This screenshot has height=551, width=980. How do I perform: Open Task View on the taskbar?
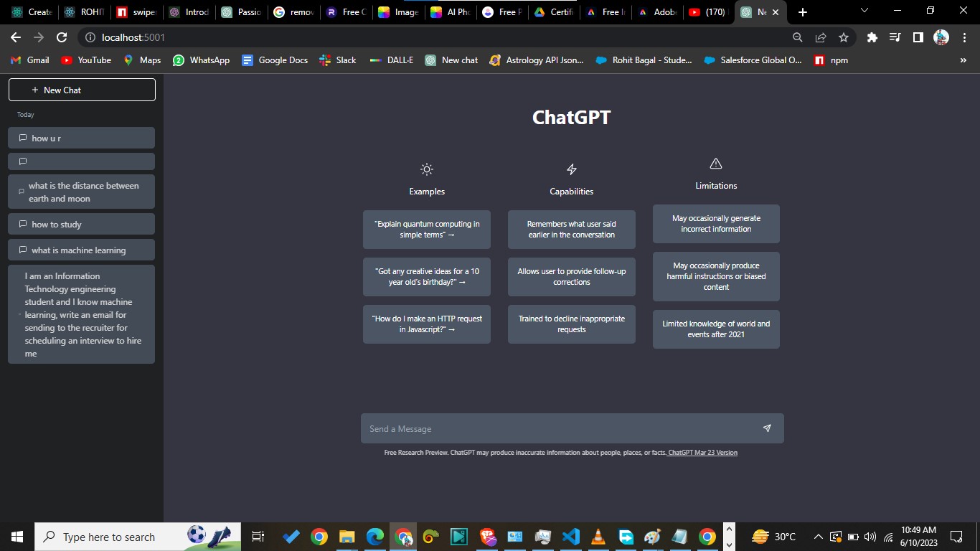point(258,537)
